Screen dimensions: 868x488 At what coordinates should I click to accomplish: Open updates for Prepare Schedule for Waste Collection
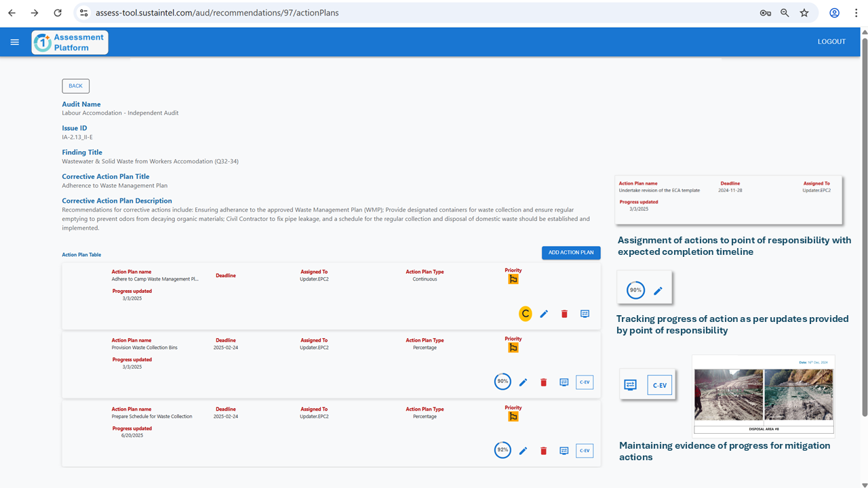coord(564,451)
